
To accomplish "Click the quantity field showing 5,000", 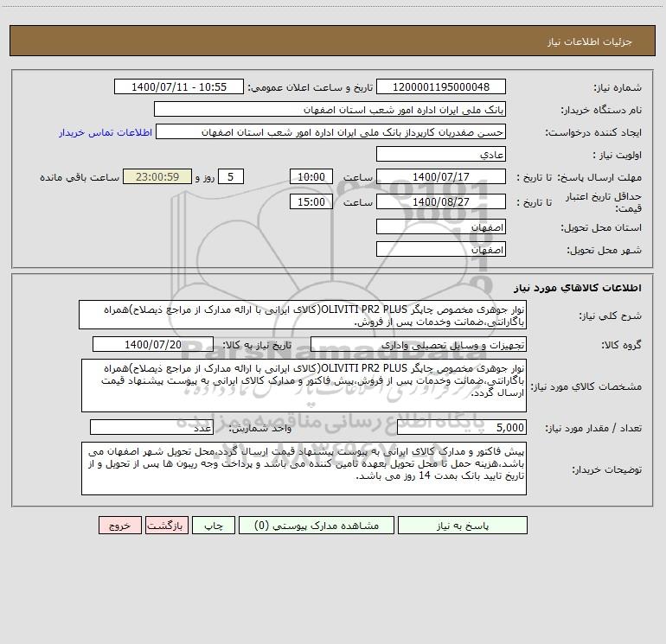I will coord(462,427).
